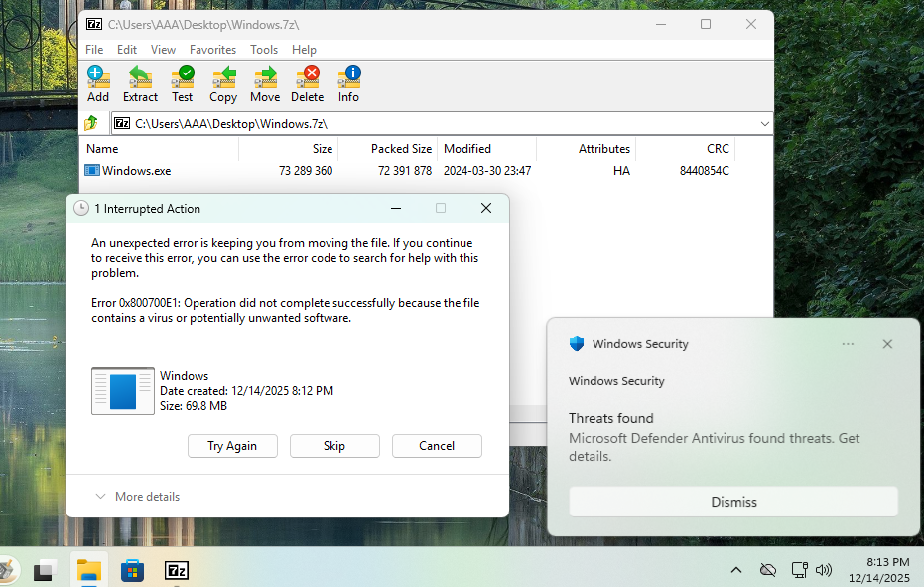Maximize the 7-Zip window
This screenshot has height=587, width=924.
[706, 24]
